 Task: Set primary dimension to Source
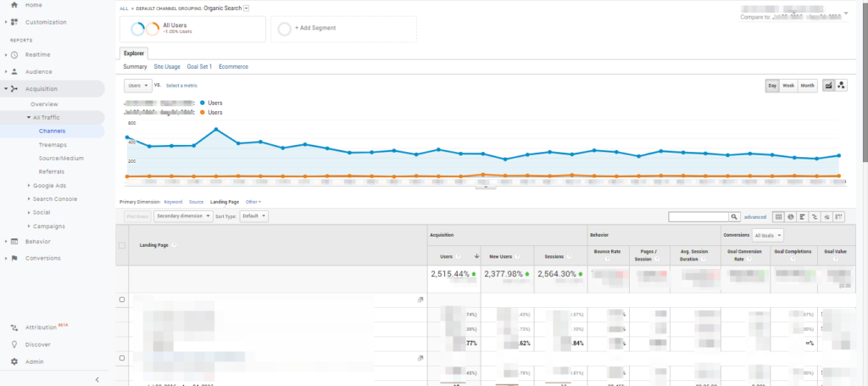point(196,202)
